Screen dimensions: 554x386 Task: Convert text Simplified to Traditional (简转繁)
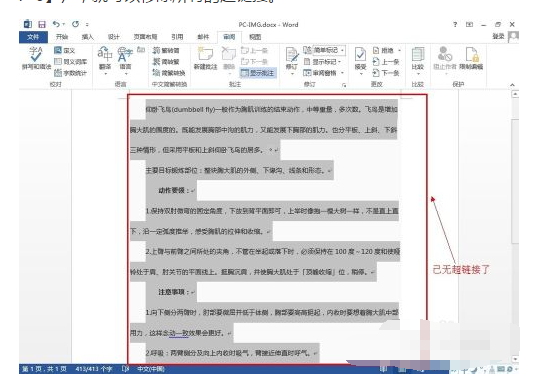pos(166,62)
